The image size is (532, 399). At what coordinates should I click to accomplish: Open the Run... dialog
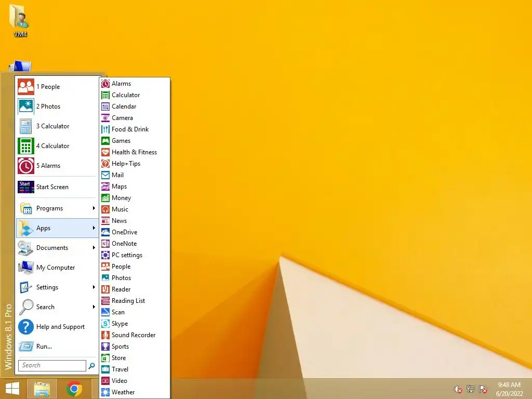57,347
